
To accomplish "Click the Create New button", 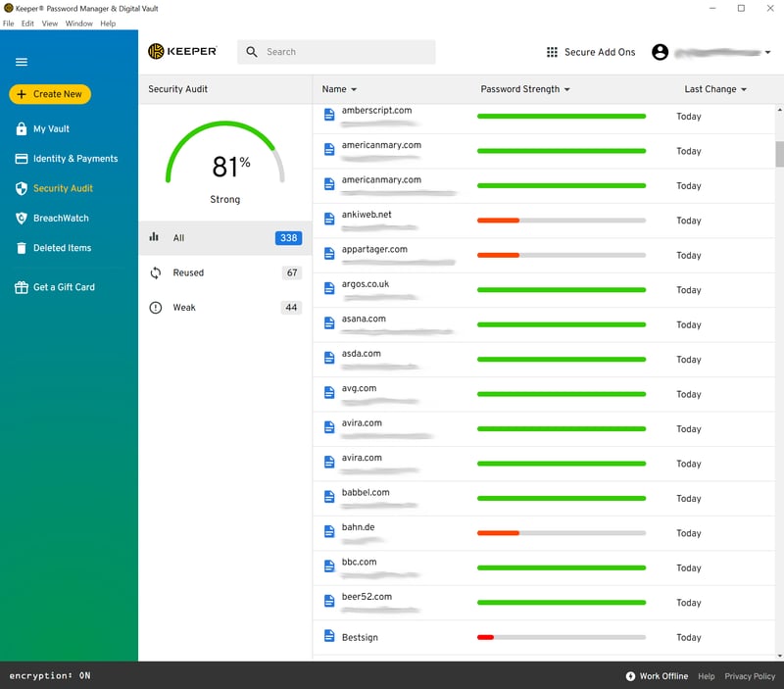I will (x=50, y=94).
